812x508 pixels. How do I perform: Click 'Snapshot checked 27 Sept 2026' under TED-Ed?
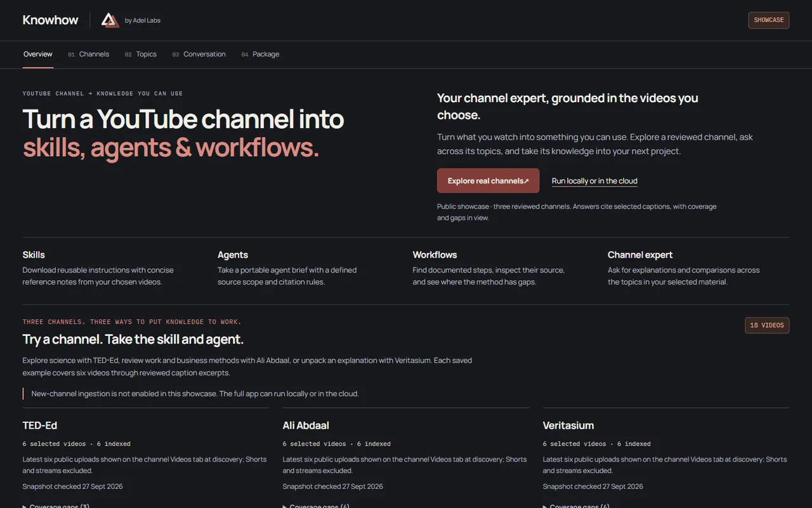(73, 486)
